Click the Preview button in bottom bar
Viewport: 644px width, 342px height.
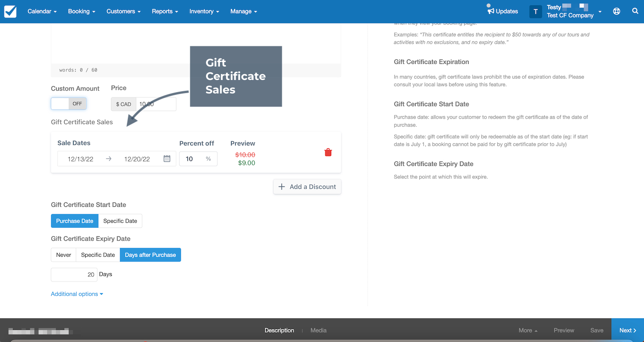564,330
